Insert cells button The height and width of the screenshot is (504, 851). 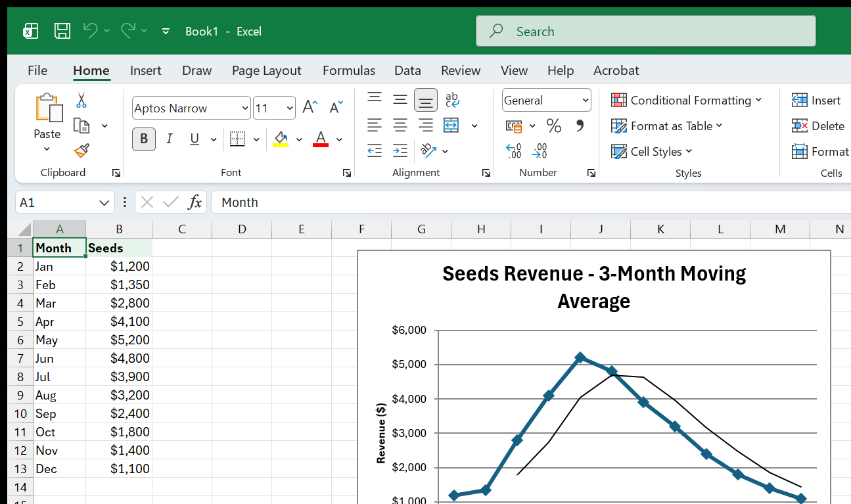tap(816, 100)
